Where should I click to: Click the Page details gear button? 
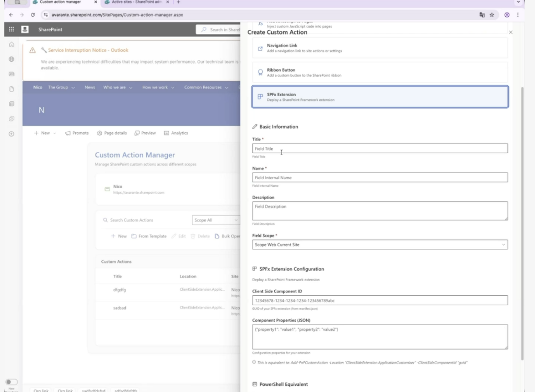point(112,133)
